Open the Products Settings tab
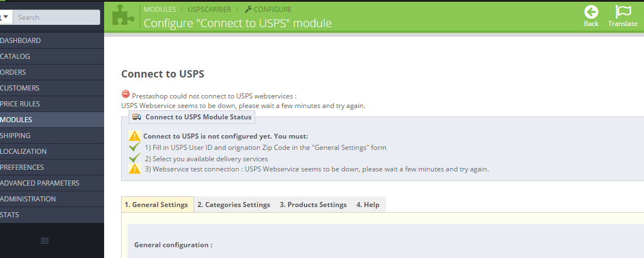 [313, 205]
